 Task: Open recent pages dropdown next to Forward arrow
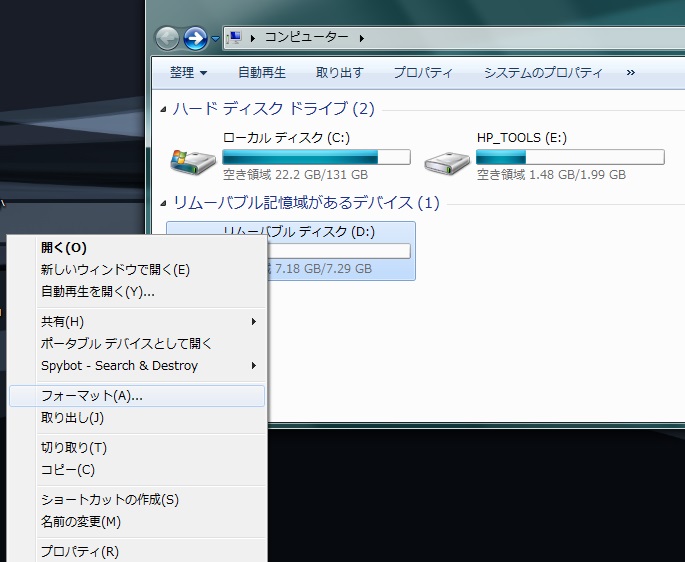[x=215, y=39]
